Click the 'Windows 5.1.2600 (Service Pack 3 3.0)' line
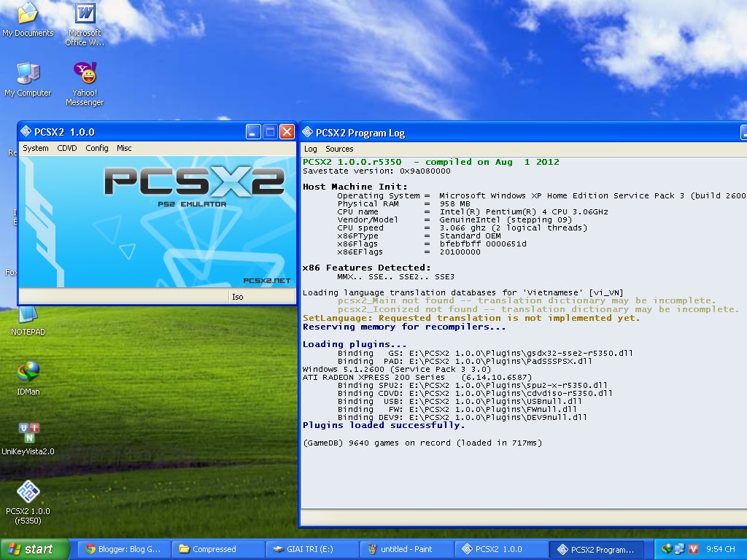Image resolution: width=747 pixels, height=560 pixels. pos(396,369)
